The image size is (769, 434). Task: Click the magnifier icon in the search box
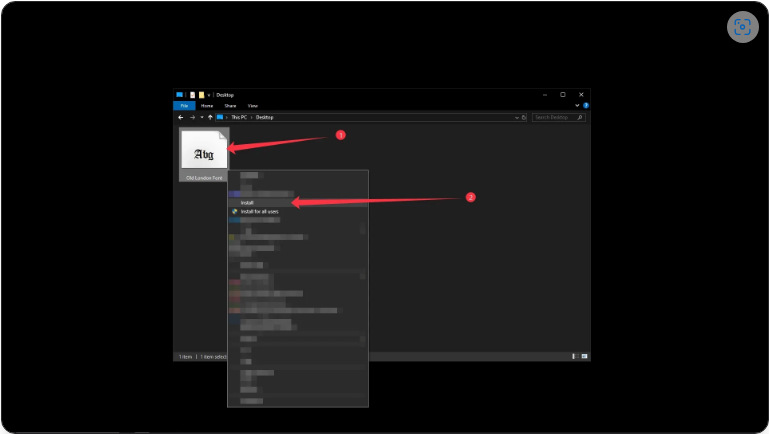click(x=580, y=117)
